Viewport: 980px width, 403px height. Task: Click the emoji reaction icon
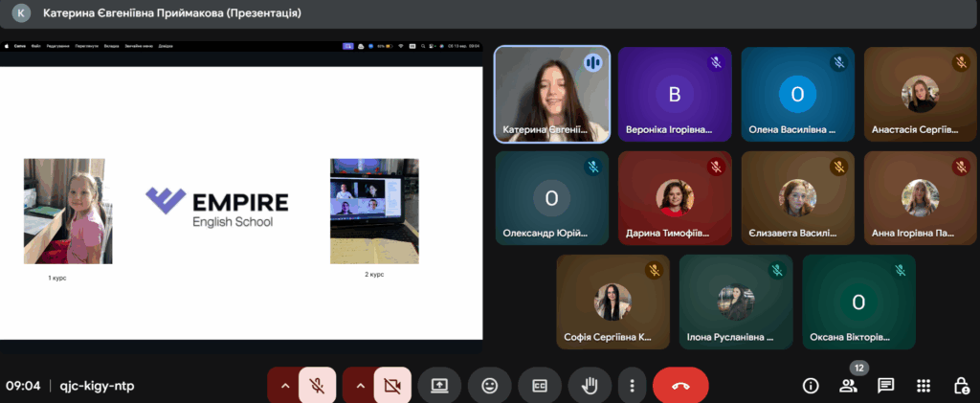coord(489,385)
